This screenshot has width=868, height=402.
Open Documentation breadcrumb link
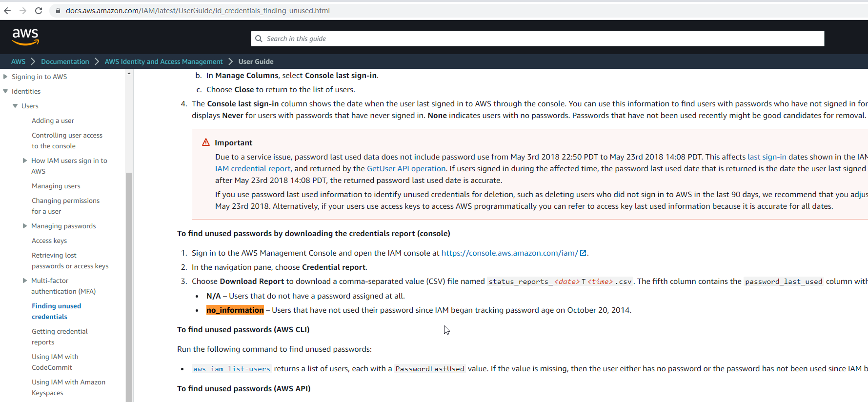(65, 61)
